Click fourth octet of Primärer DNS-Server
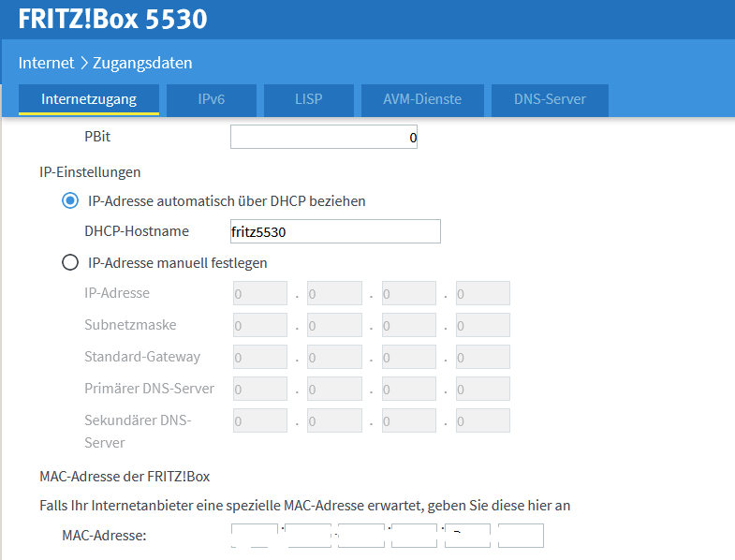 (x=483, y=389)
